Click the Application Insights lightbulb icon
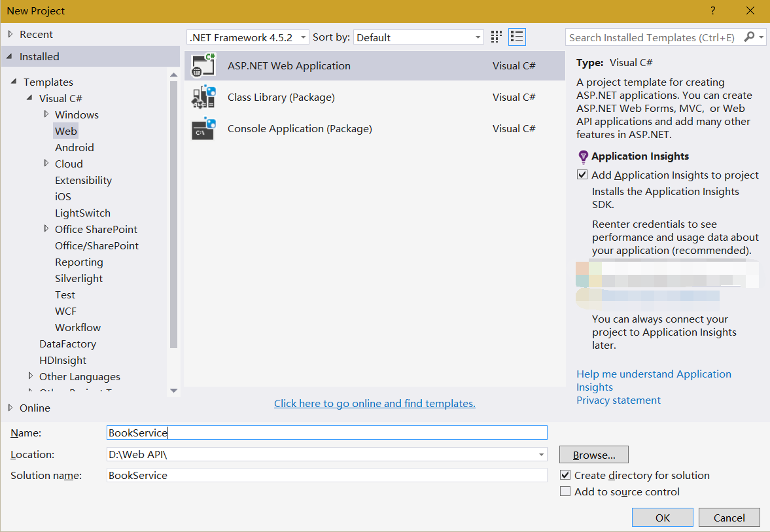770x532 pixels. 583,156
